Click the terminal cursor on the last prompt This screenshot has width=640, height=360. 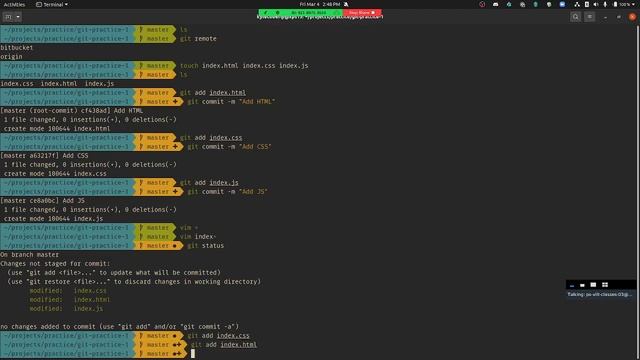[193, 353]
